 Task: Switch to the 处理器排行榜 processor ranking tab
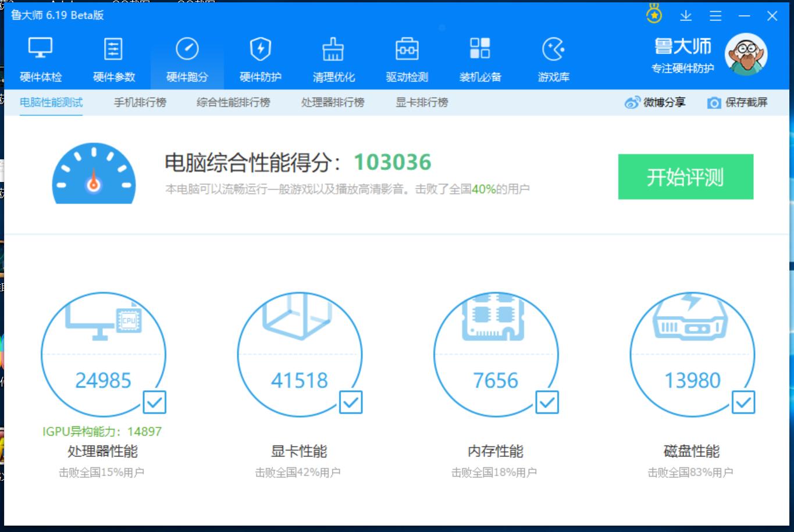[x=332, y=102]
